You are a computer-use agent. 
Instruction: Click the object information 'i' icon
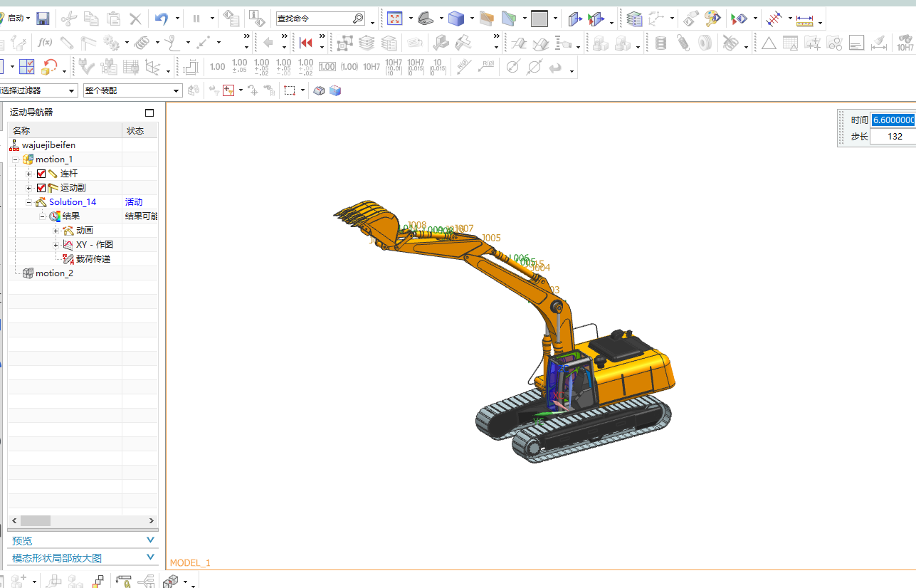pyautogui.click(x=256, y=19)
